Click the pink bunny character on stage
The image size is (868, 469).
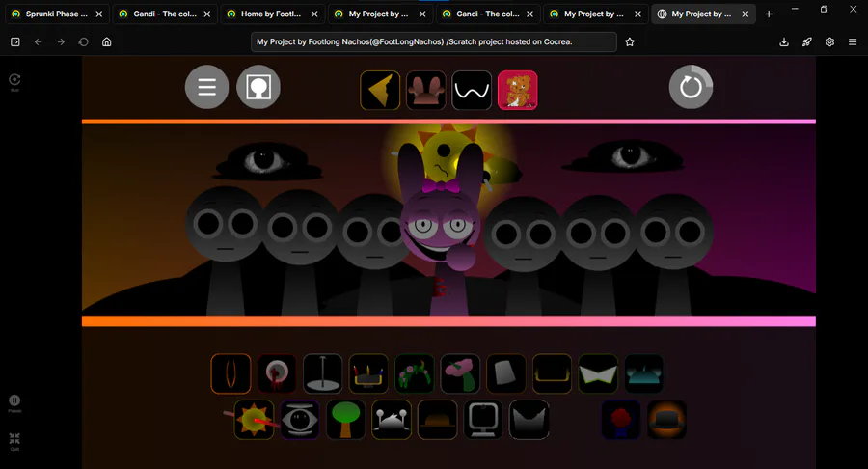click(x=440, y=230)
